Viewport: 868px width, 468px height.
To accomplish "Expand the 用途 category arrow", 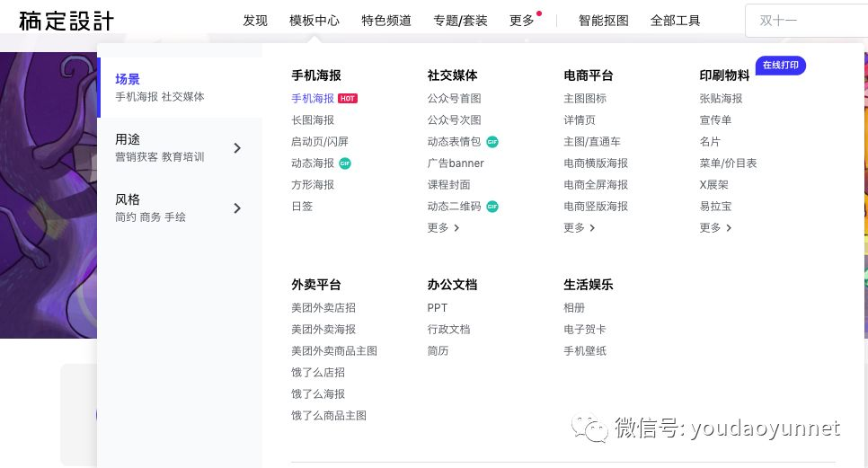I will [237, 147].
